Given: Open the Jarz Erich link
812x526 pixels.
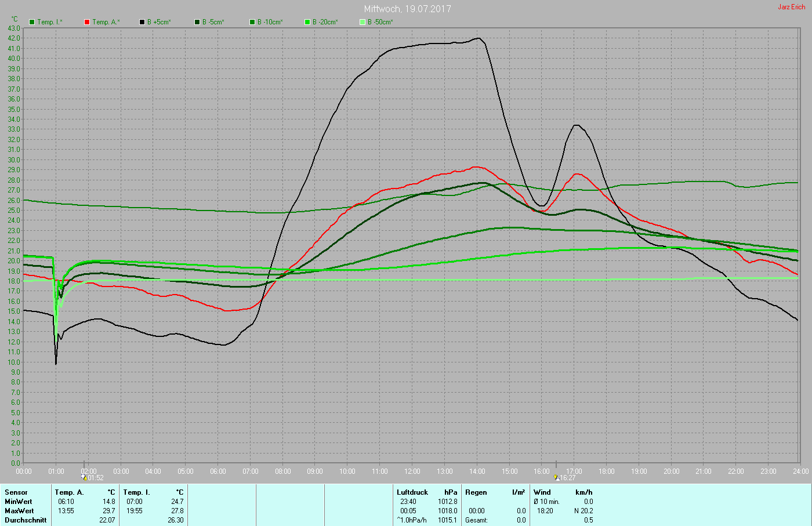Looking at the screenshot, I should [791, 7].
